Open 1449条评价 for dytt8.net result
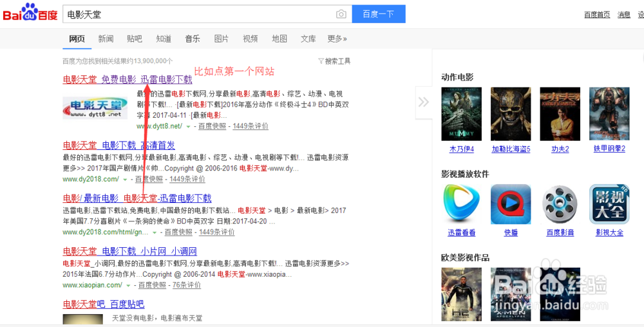This screenshot has width=644, height=327. (251, 126)
